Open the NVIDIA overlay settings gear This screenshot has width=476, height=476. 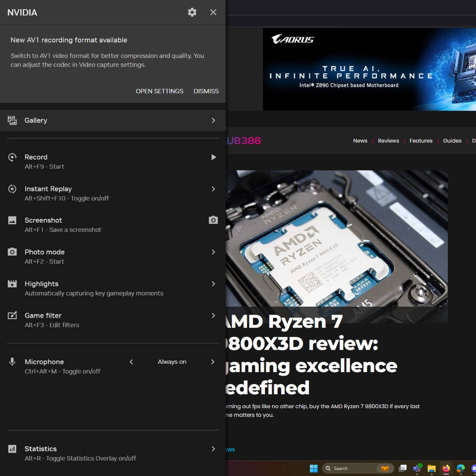click(192, 12)
